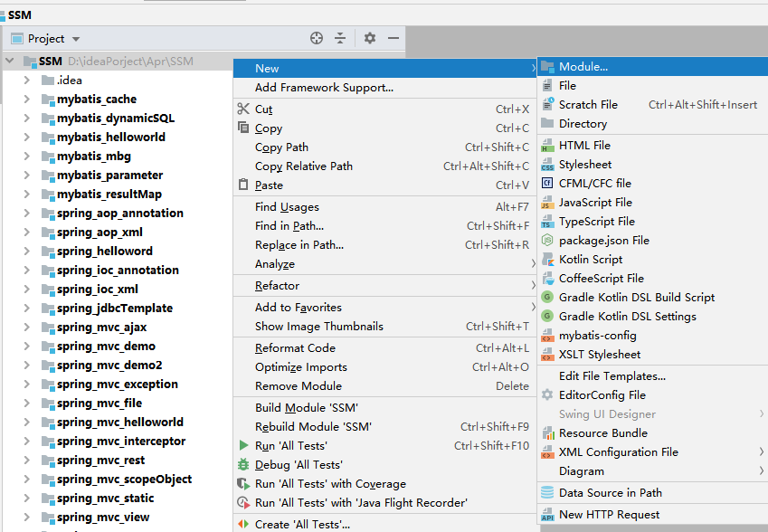Click the Copy icon in context menu
768x532 pixels.
point(243,128)
